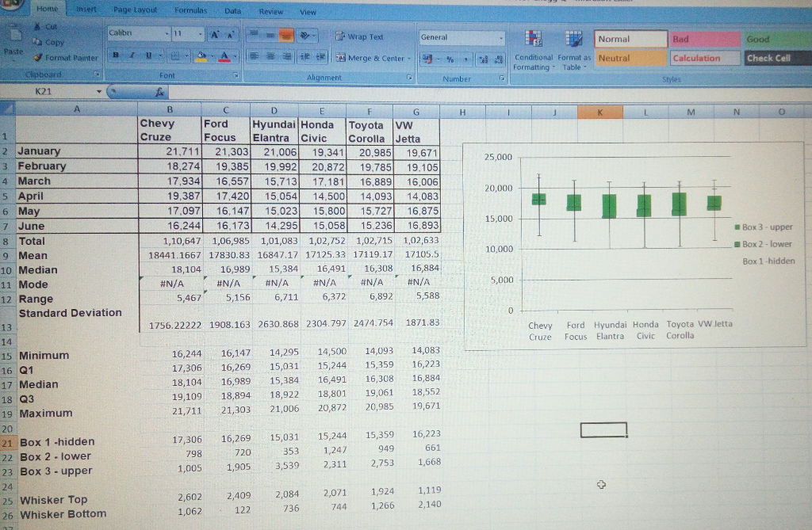812x530 pixels.
Task: Select the column K header
Action: pos(599,112)
